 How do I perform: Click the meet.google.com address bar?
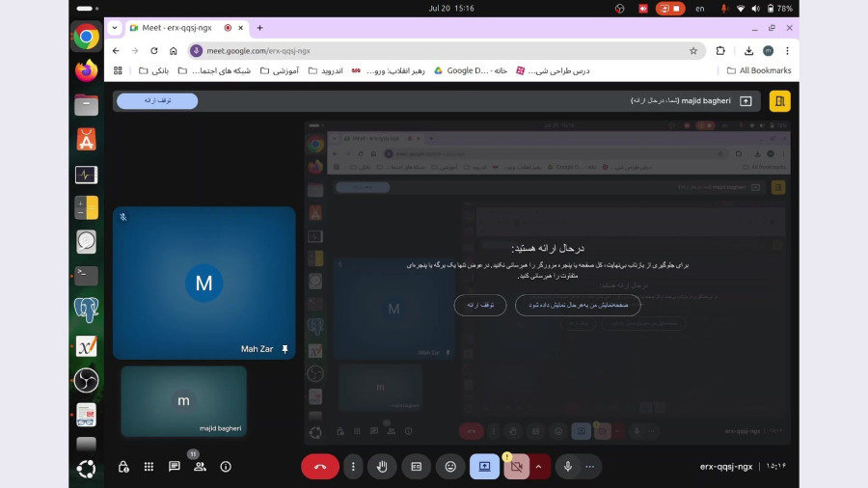coord(447,51)
